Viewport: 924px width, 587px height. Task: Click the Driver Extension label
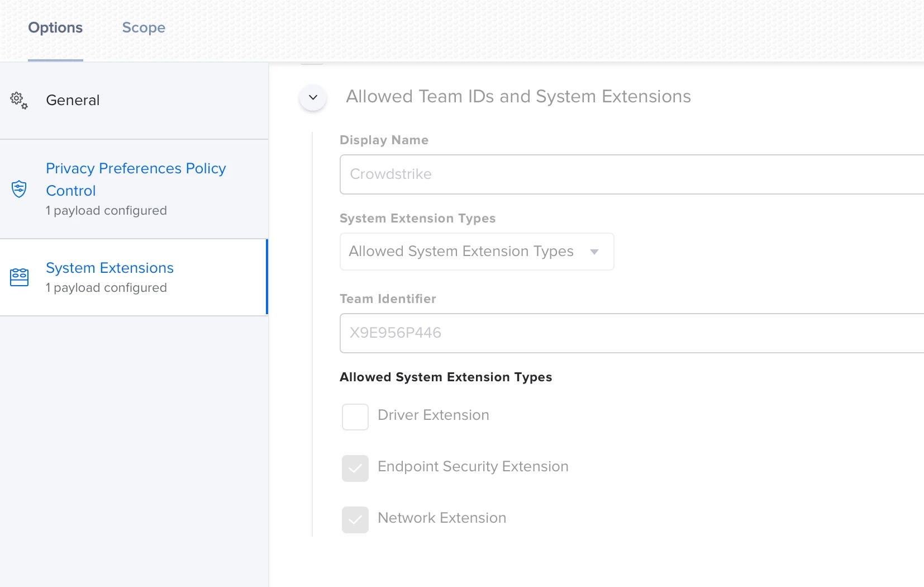click(x=434, y=415)
